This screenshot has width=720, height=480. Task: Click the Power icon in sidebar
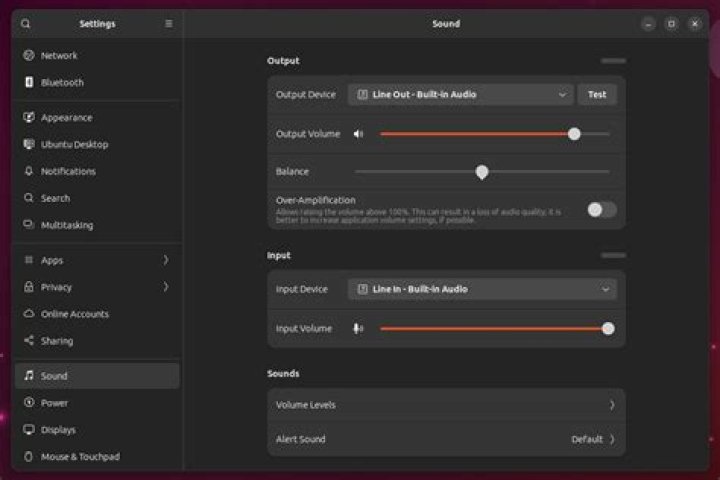[29, 403]
